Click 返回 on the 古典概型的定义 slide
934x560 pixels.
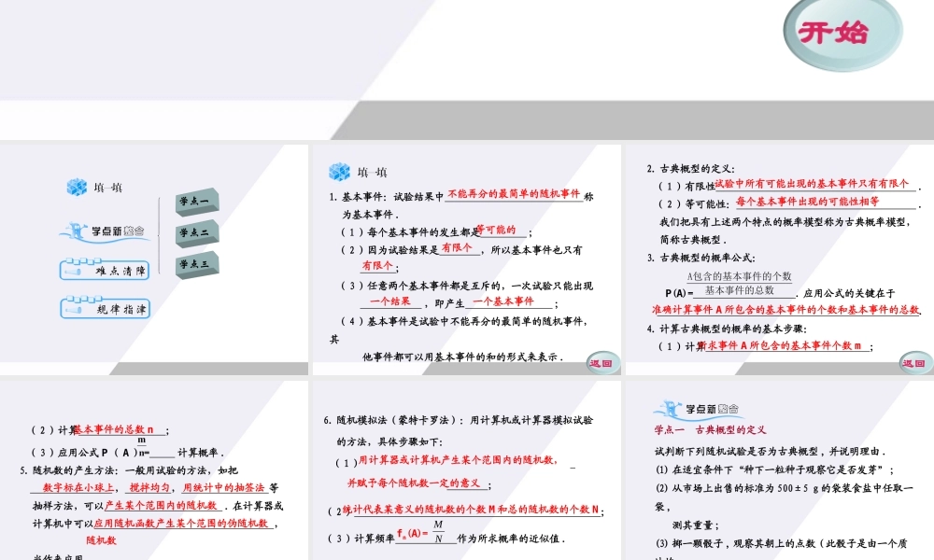pyautogui.click(x=915, y=362)
